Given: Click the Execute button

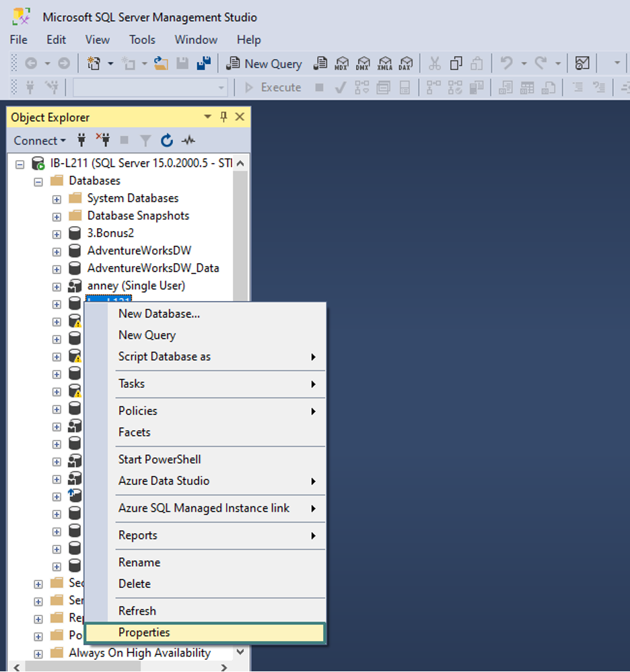Looking at the screenshot, I should point(273,88).
